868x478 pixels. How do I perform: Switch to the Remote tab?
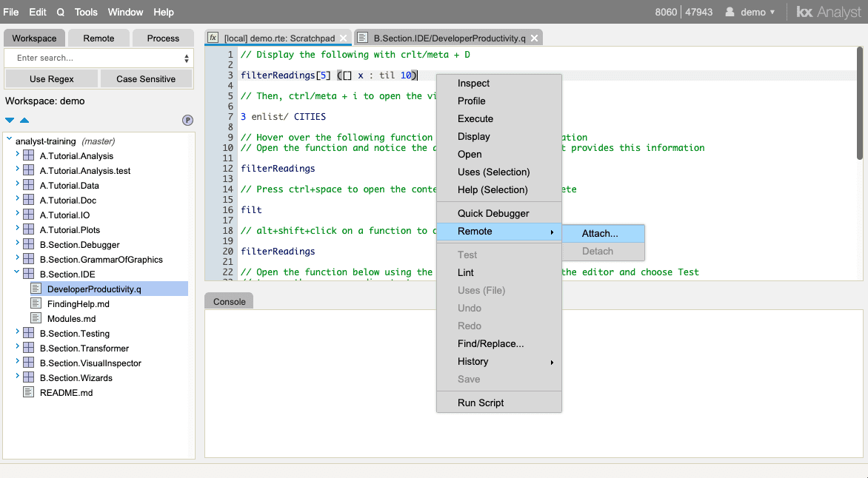99,38
